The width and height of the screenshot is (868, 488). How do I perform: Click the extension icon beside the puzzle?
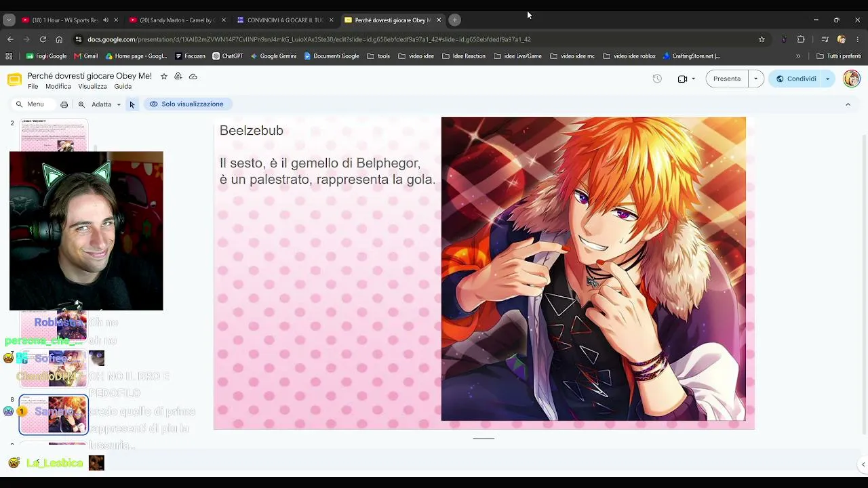click(784, 39)
